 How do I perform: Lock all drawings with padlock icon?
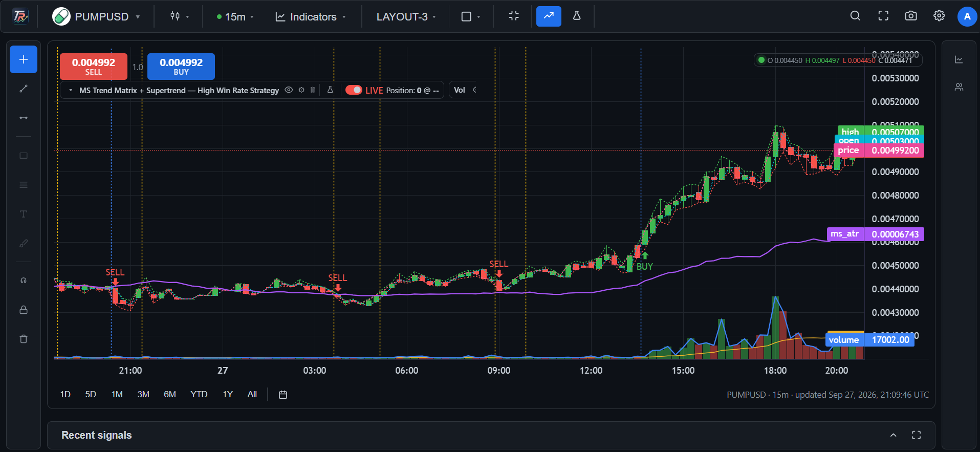click(x=24, y=310)
